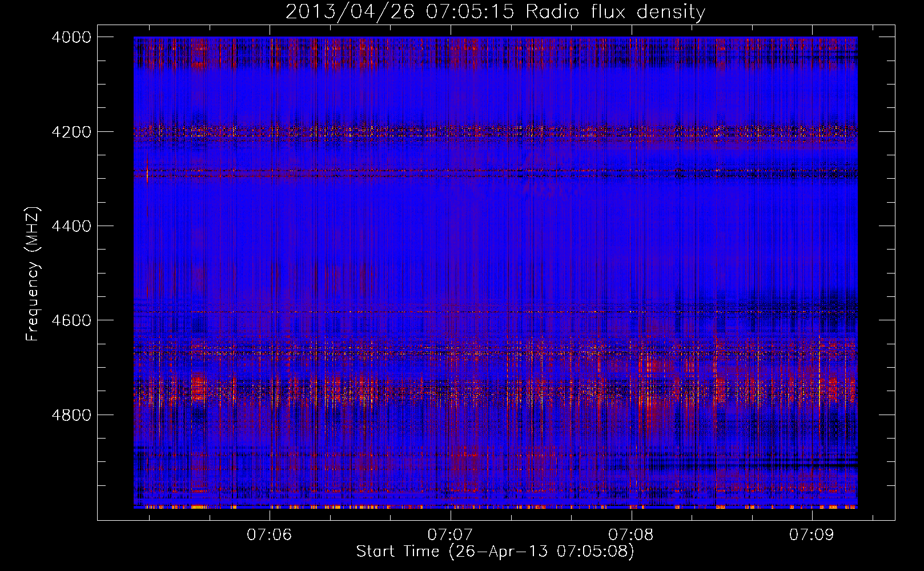Click the 07:09 time axis label

point(811,534)
